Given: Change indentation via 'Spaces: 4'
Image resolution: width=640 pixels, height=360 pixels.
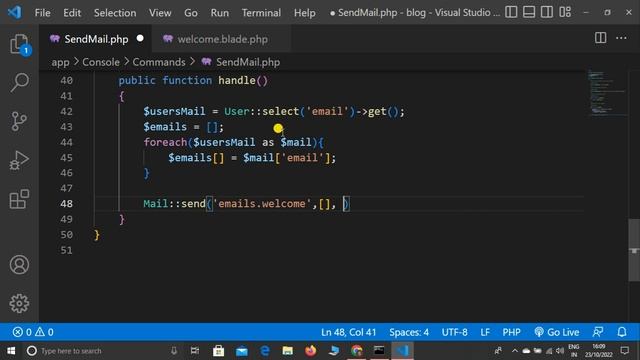Looking at the screenshot, I should (409, 332).
